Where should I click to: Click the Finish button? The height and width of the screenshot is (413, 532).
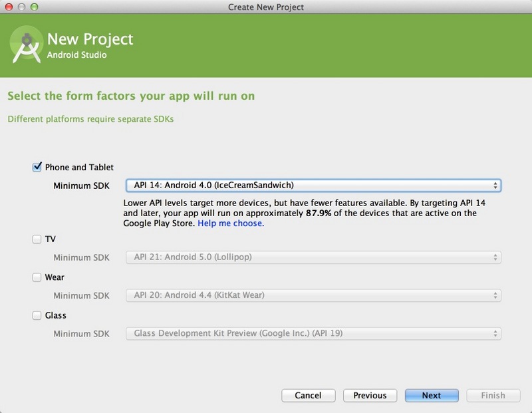click(493, 396)
